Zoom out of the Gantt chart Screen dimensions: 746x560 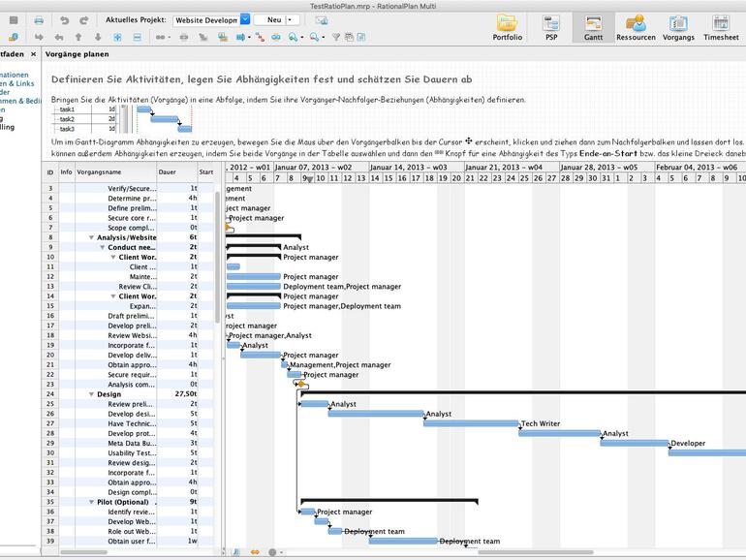click(315, 37)
